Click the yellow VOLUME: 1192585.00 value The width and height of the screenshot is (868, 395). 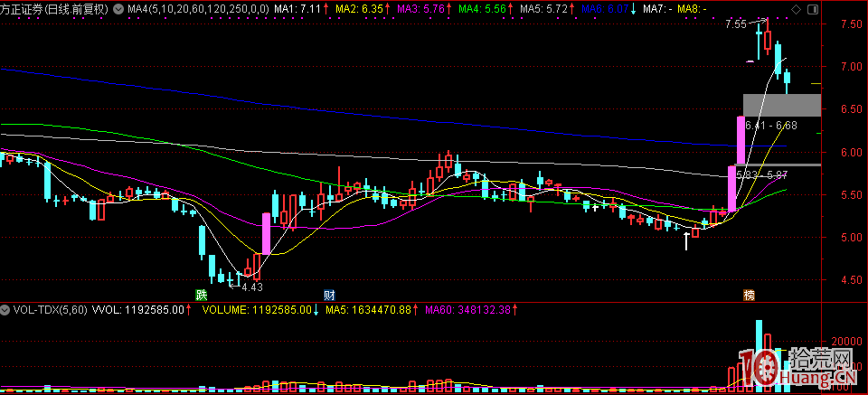[x=257, y=310]
